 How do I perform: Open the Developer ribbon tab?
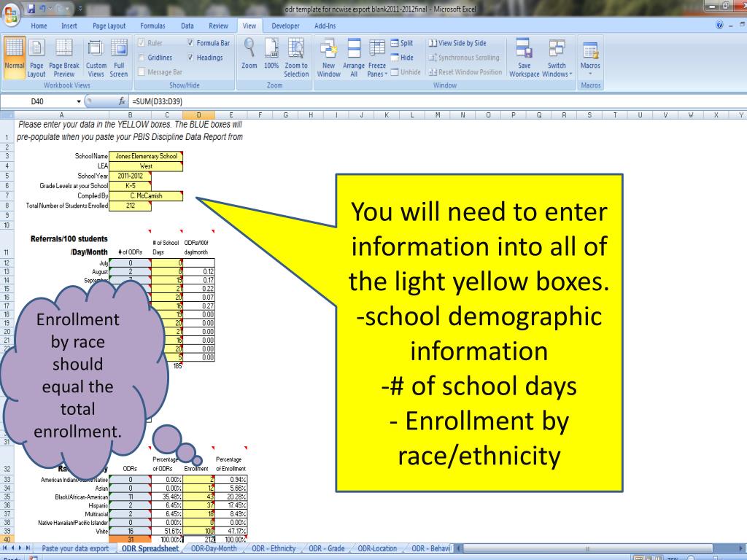pyautogui.click(x=285, y=26)
